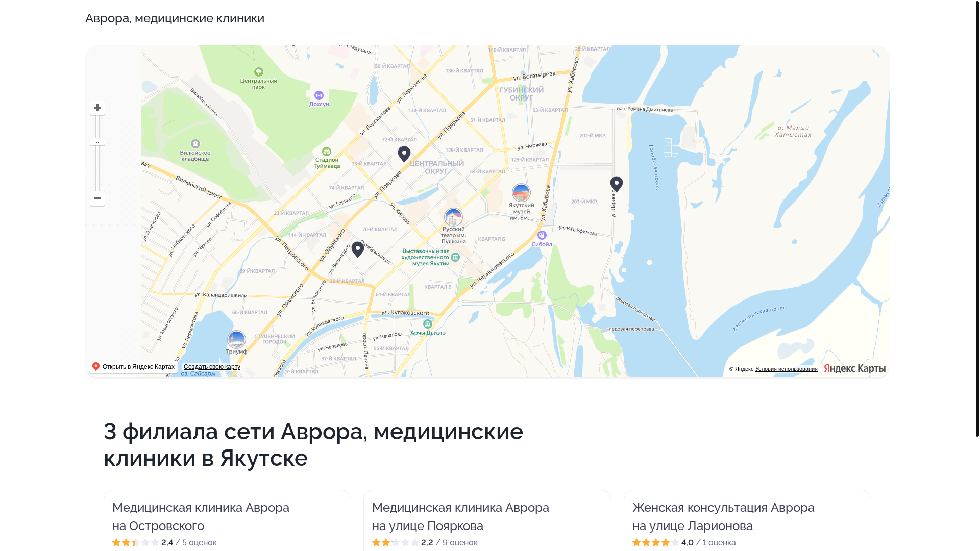
Task: Click Вилюйское кладбище icon
Action: point(195,144)
